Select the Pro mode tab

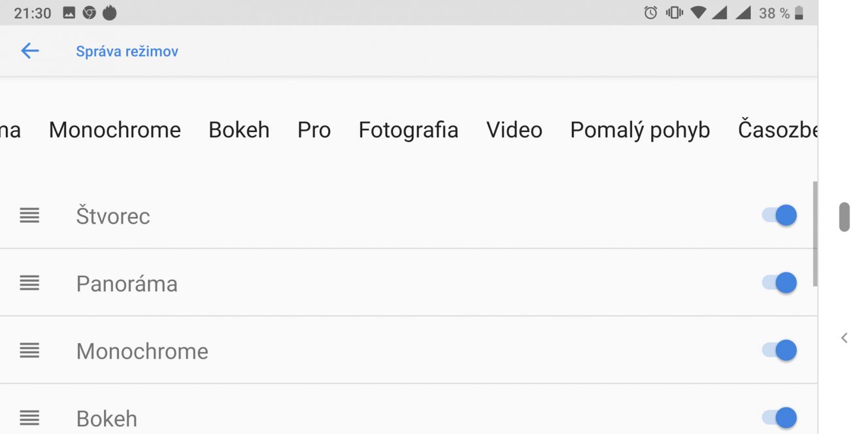click(314, 130)
